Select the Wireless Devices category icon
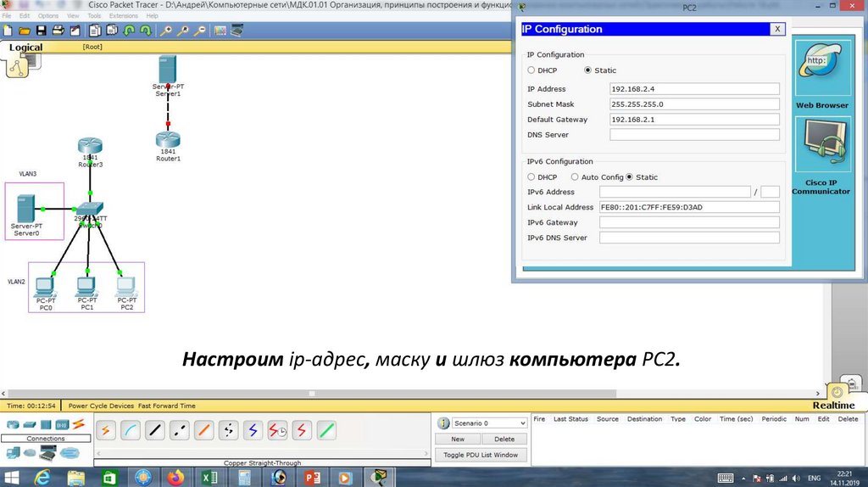868x487 pixels. [62, 425]
